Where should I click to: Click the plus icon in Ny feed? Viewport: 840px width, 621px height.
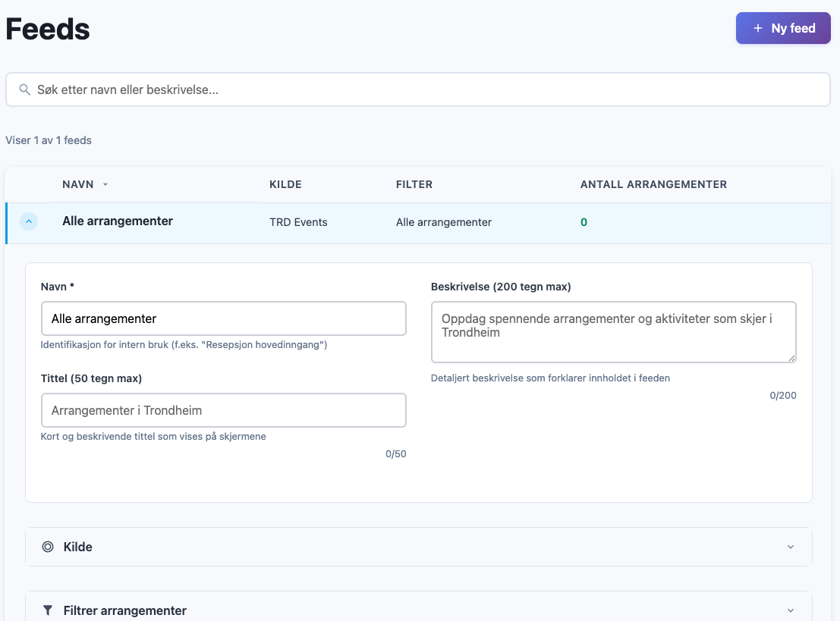[757, 29]
